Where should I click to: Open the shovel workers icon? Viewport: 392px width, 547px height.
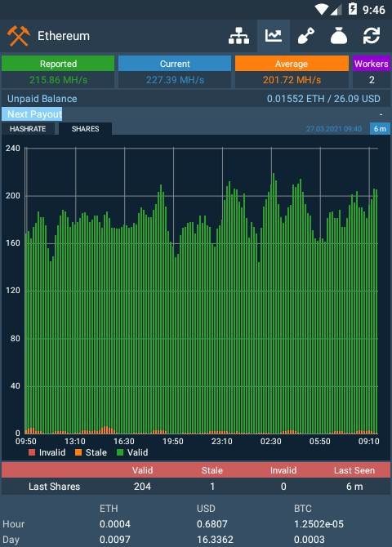(x=305, y=36)
